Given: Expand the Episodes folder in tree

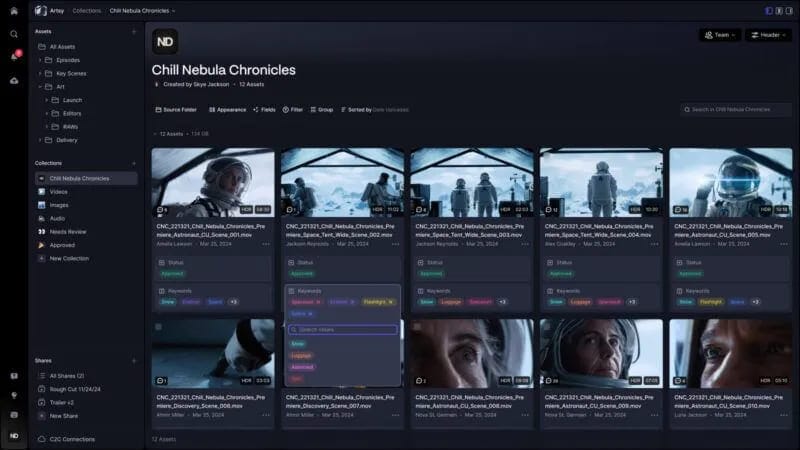Looking at the screenshot, I should (x=40, y=60).
